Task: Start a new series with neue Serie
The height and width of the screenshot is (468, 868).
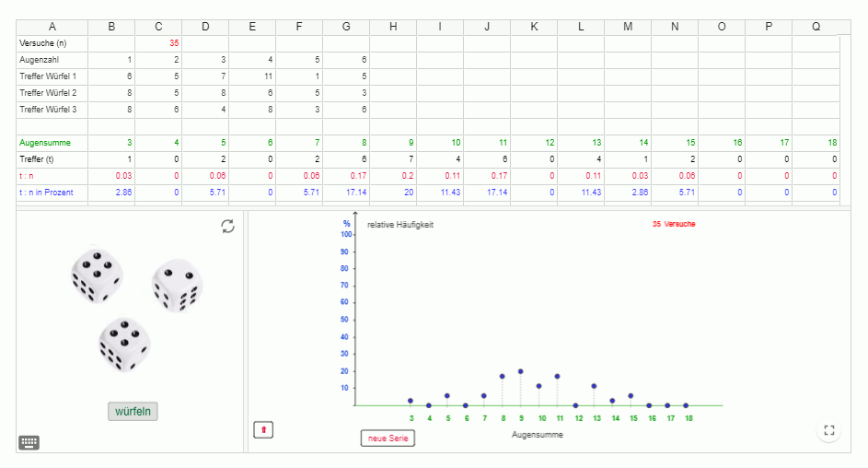Action: (x=388, y=439)
